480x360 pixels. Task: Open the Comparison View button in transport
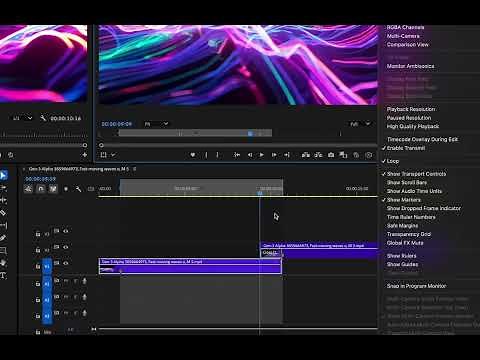click(343, 155)
